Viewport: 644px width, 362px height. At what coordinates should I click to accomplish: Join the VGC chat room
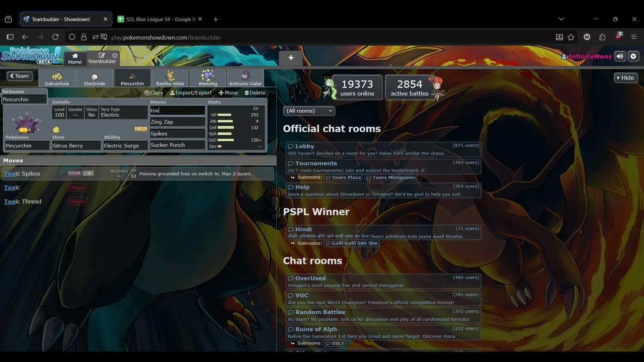point(383,299)
